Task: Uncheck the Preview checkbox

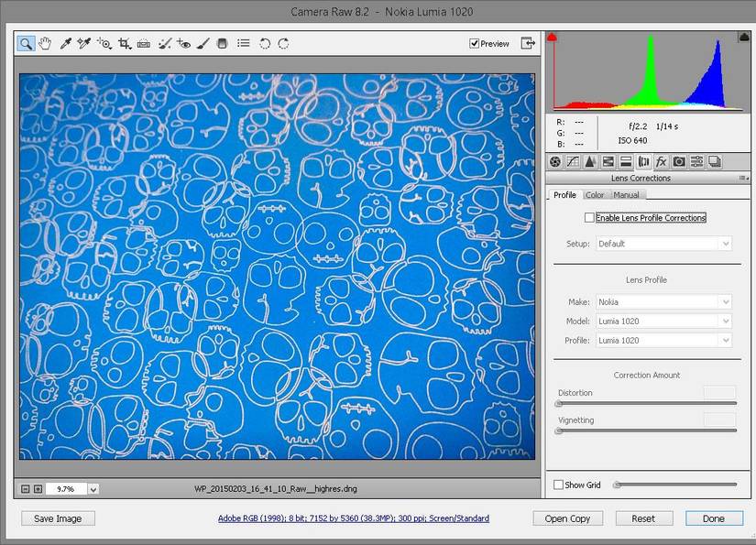Action: point(474,43)
